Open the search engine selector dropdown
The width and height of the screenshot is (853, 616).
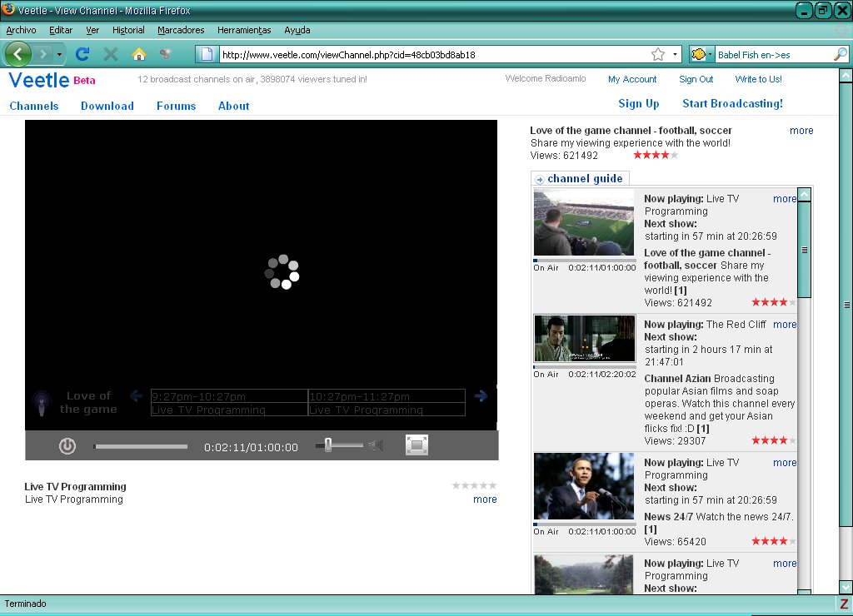701,54
